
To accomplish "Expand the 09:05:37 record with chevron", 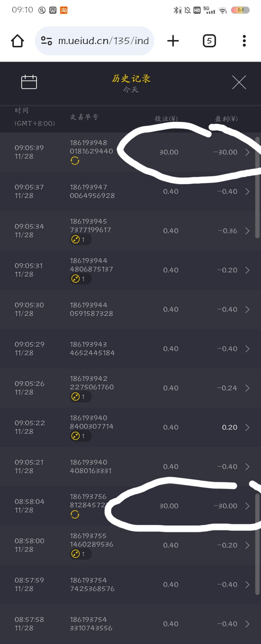I will click(x=247, y=192).
